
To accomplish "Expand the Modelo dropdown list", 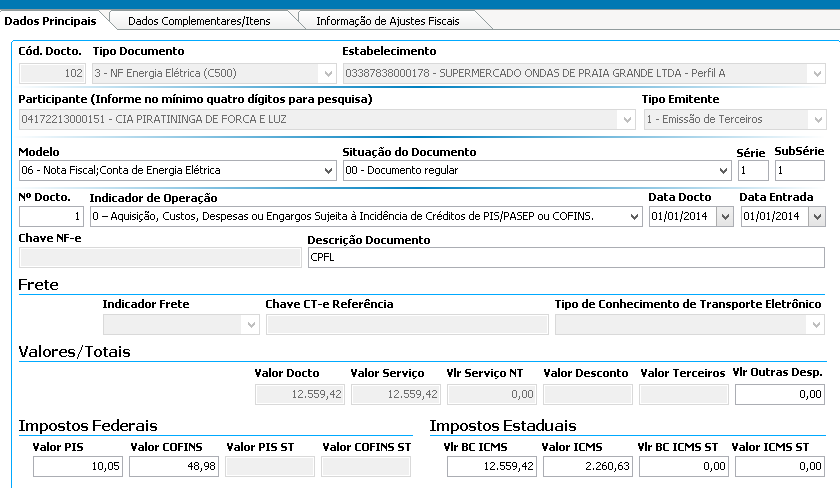I will click(x=328, y=171).
